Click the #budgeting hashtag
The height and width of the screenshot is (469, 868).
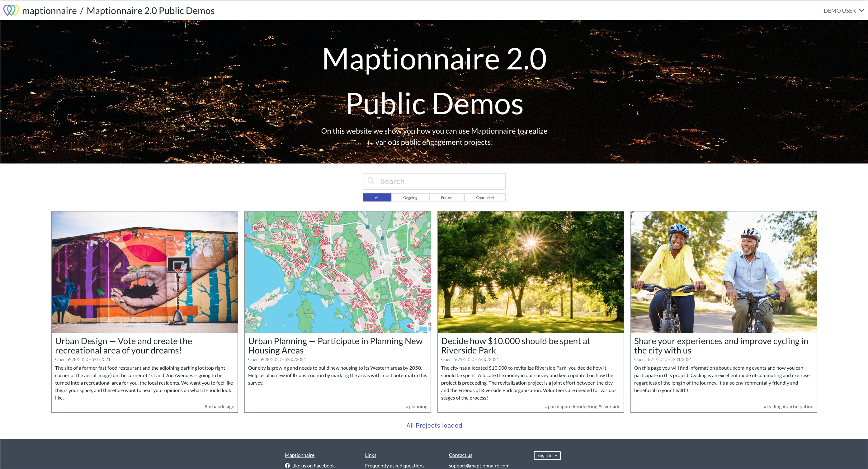pos(585,407)
